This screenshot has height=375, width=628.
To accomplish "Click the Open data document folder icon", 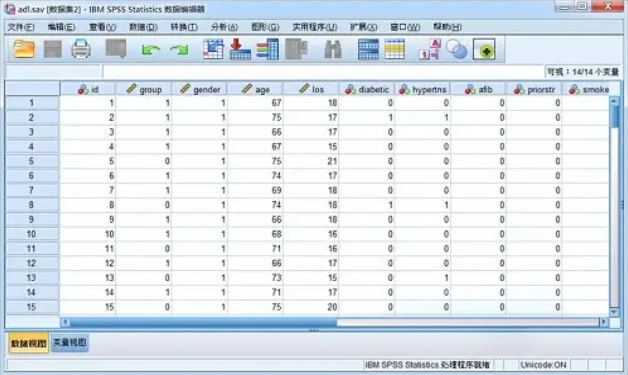I will pyautogui.click(x=24, y=49).
